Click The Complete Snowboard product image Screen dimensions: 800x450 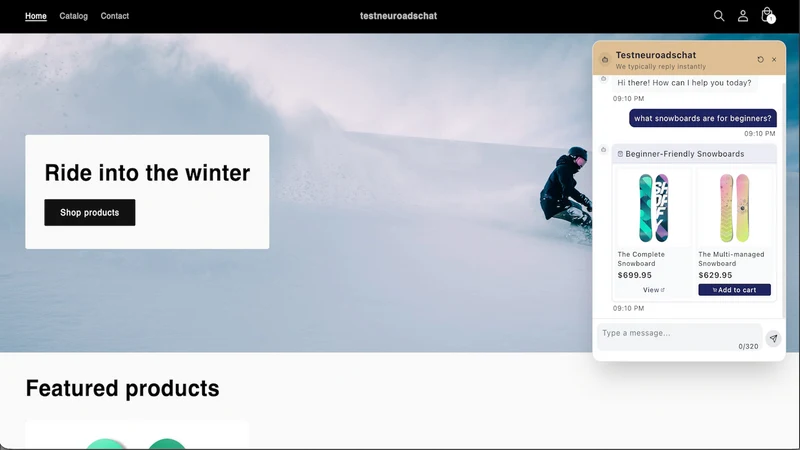tap(654, 208)
